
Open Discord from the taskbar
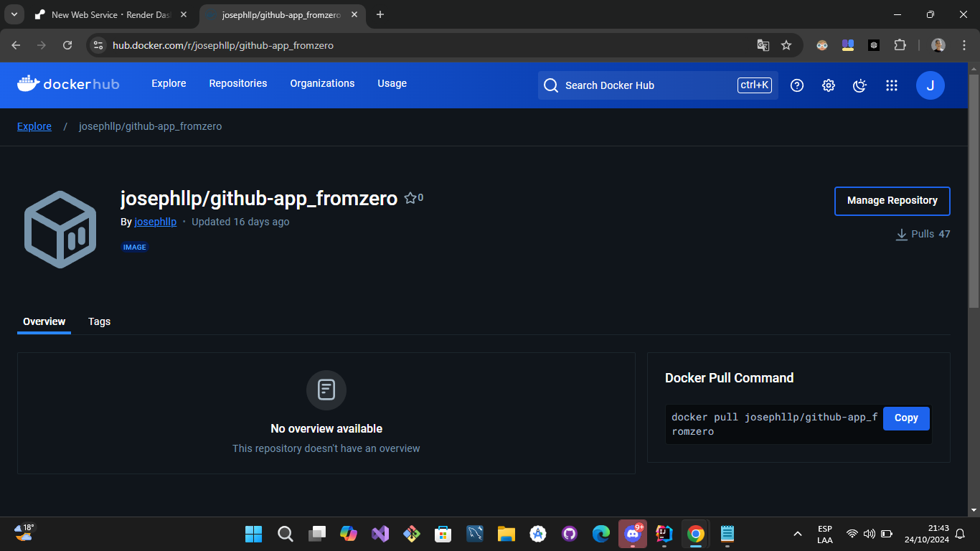(x=632, y=534)
